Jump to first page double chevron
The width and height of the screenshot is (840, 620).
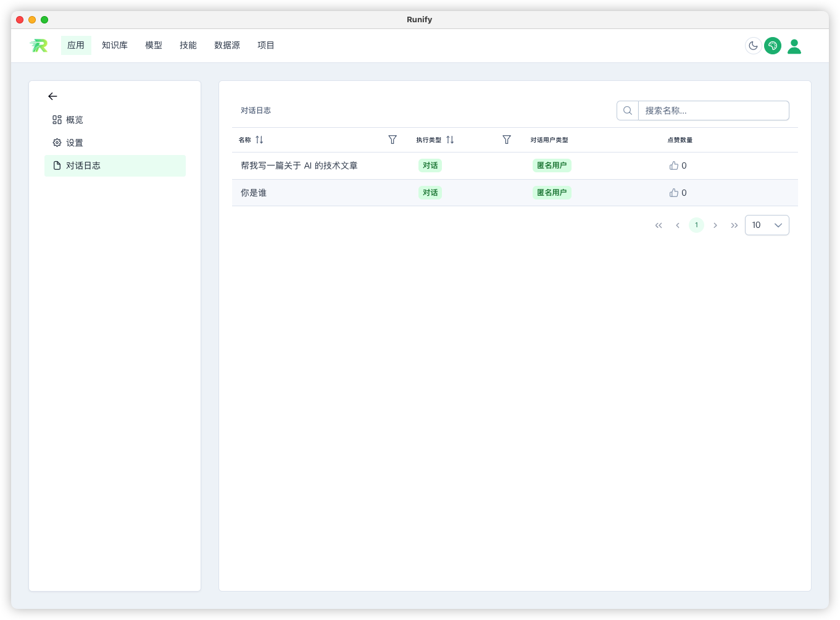pos(659,225)
